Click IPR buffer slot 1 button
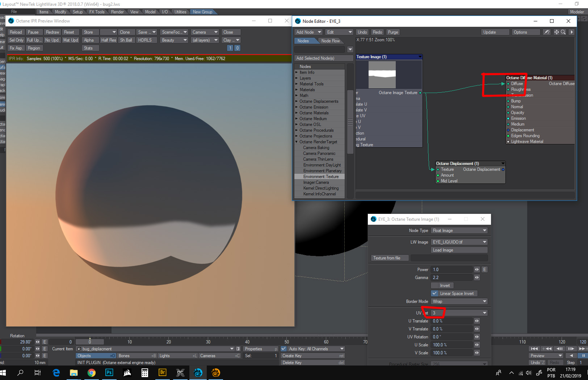This screenshot has height=380, width=588. point(230,48)
